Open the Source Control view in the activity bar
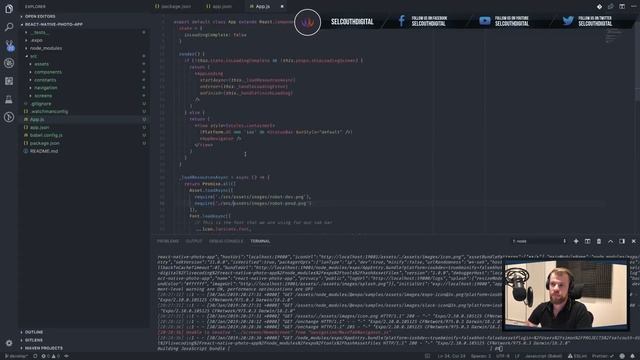 [9, 45]
